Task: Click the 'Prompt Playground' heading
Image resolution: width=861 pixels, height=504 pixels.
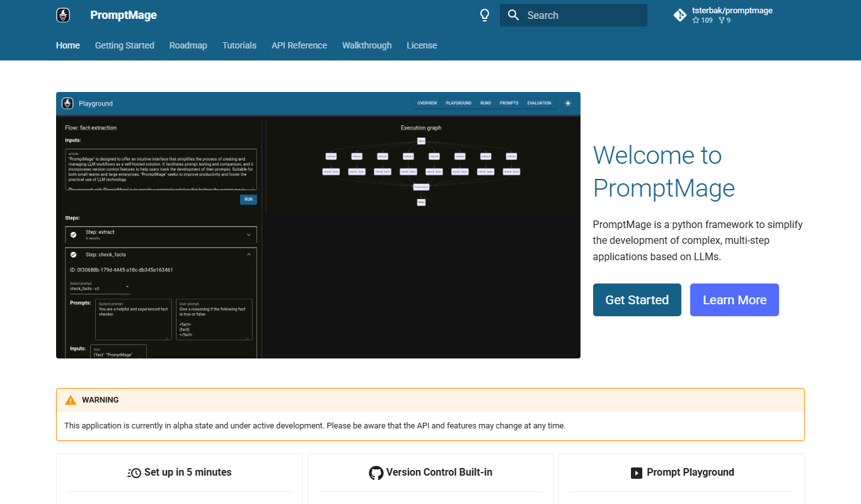Action: point(691,472)
